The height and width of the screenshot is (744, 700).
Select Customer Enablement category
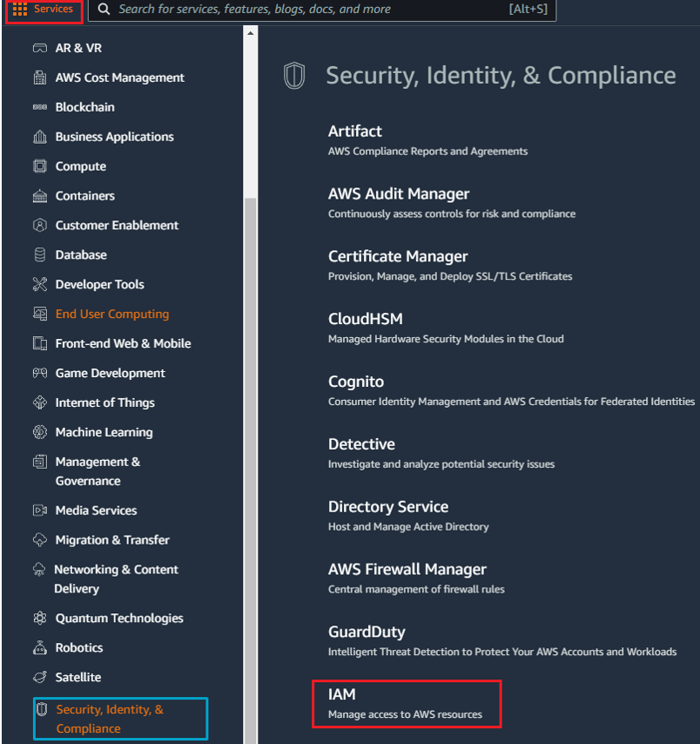[117, 226]
